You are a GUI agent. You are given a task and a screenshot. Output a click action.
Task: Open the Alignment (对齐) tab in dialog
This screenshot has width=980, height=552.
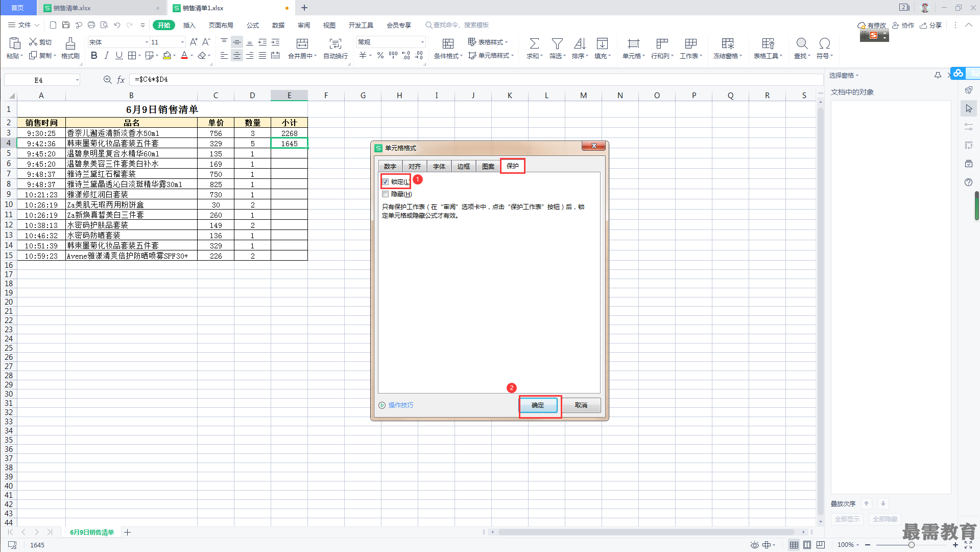pos(415,167)
